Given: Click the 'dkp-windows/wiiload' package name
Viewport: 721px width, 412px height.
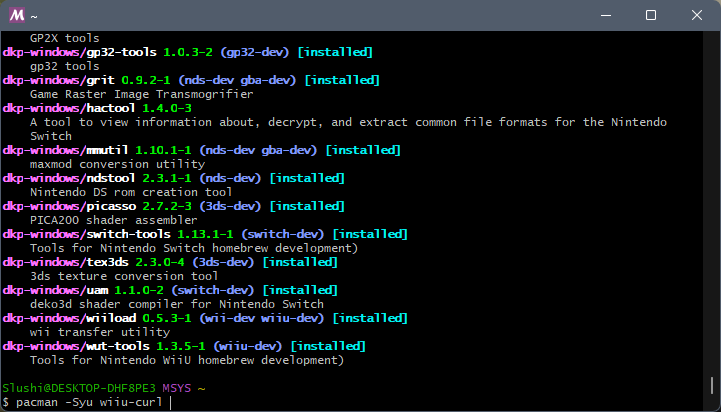Looking at the screenshot, I should tap(69, 318).
